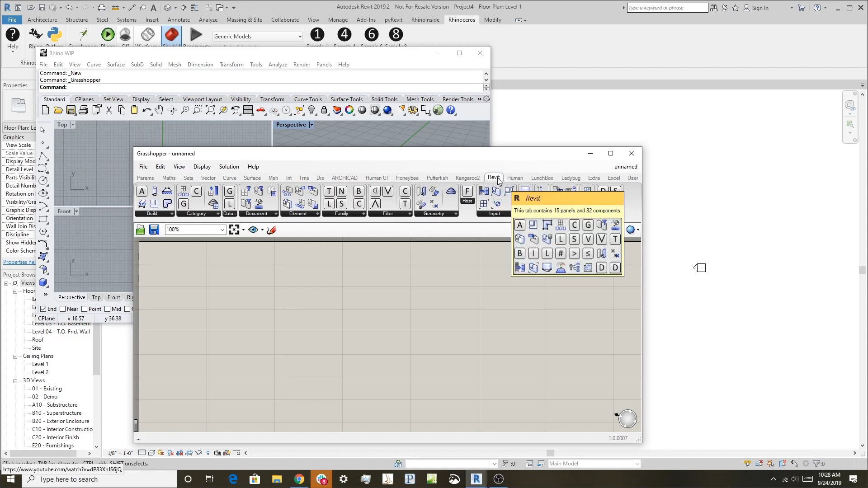This screenshot has height=488, width=868.
Task: Launch Rhino from the Rhinoceros ribbon
Action: click(x=35, y=35)
